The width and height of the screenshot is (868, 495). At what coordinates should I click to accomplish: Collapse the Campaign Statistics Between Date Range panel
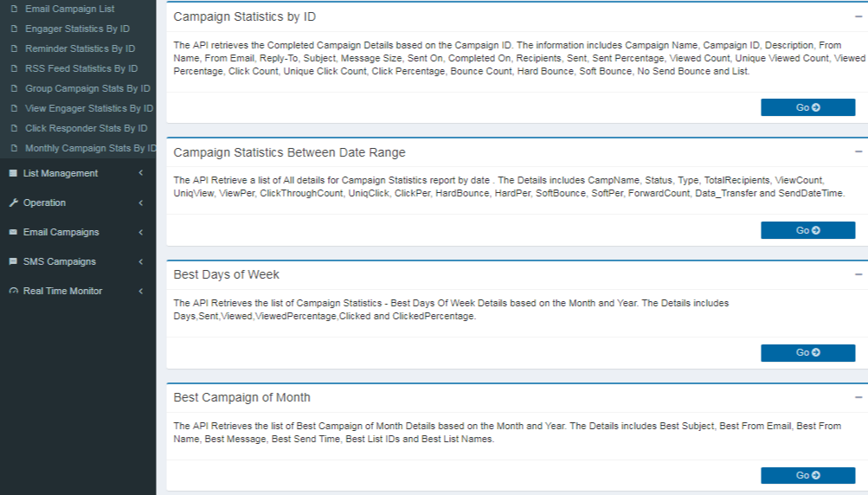(x=858, y=151)
